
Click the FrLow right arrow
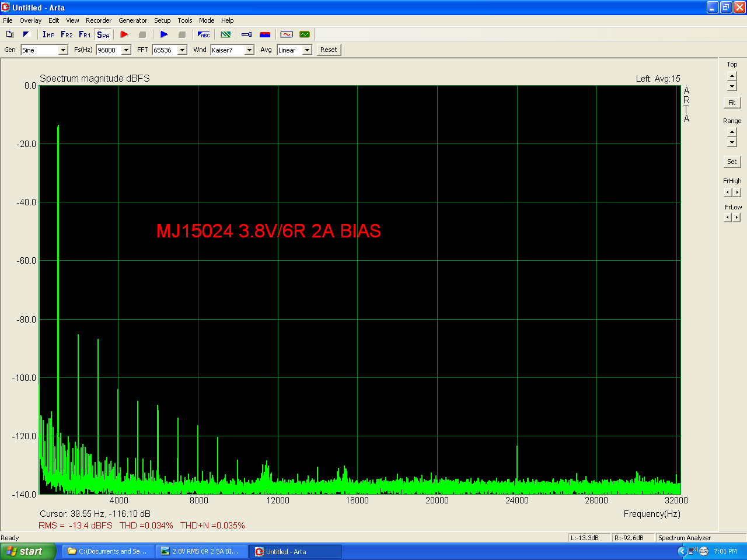[737, 218]
